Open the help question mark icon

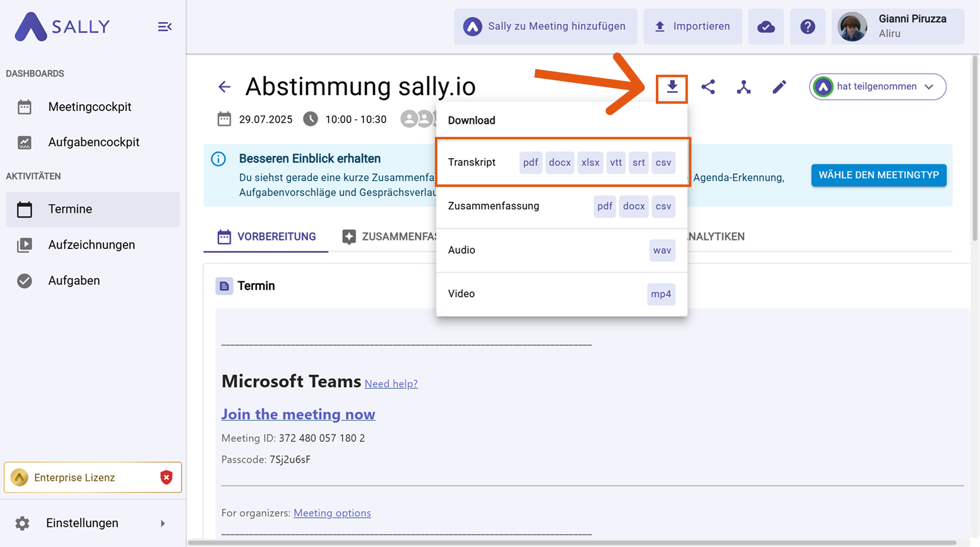(807, 27)
